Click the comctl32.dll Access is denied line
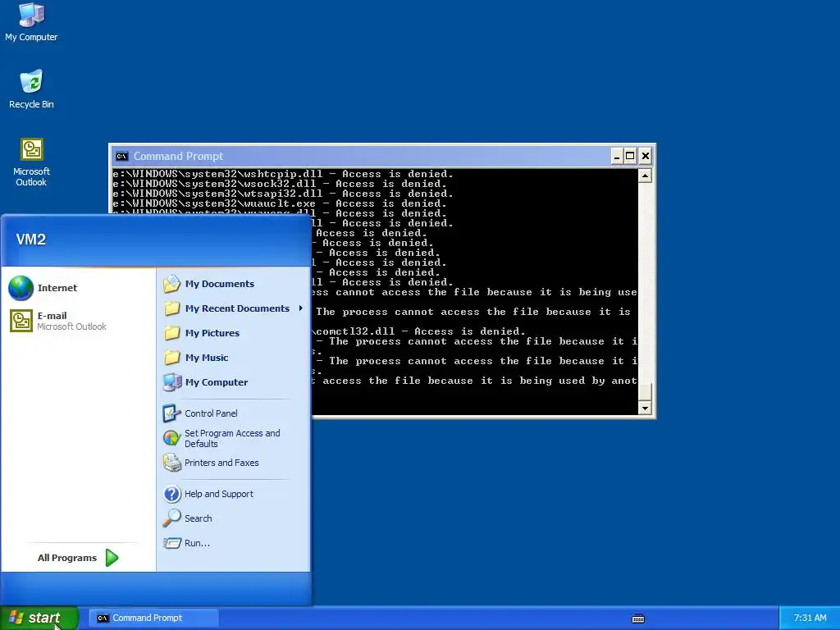 (420, 331)
